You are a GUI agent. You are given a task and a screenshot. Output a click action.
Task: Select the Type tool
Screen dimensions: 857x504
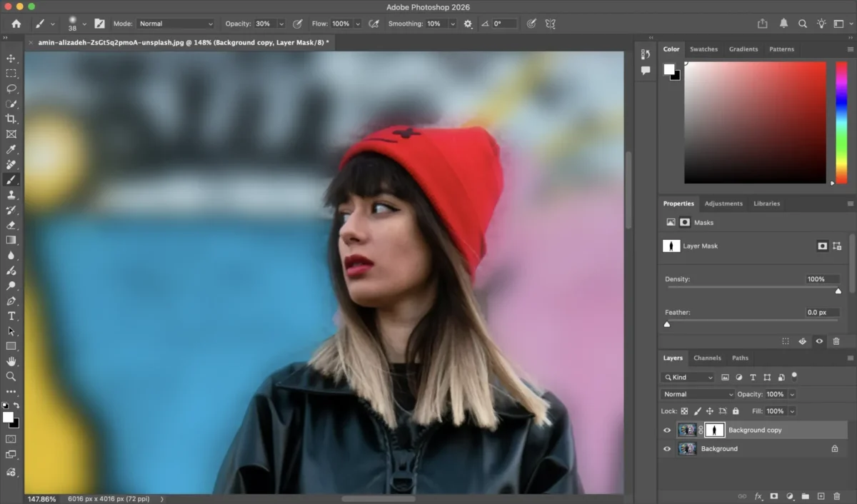click(x=11, y=316)
